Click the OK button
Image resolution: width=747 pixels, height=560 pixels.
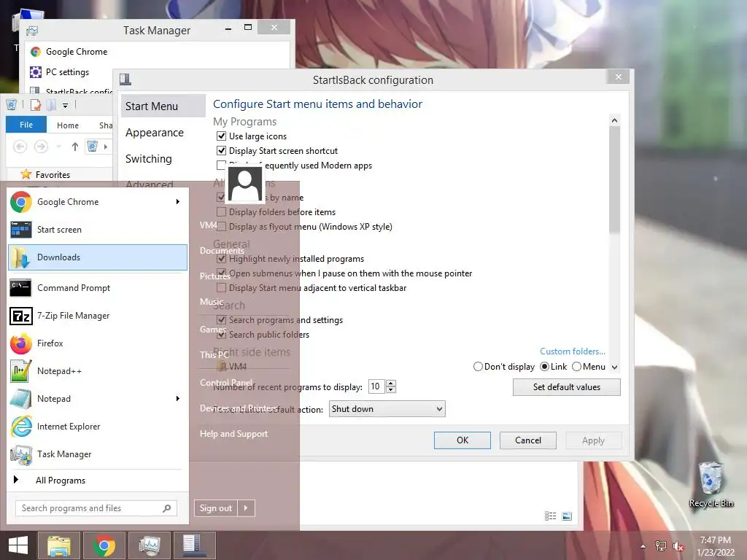click(462, 440)
